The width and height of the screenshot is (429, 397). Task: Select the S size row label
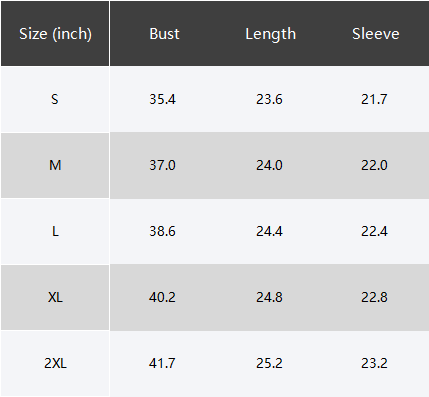point(55,99)
